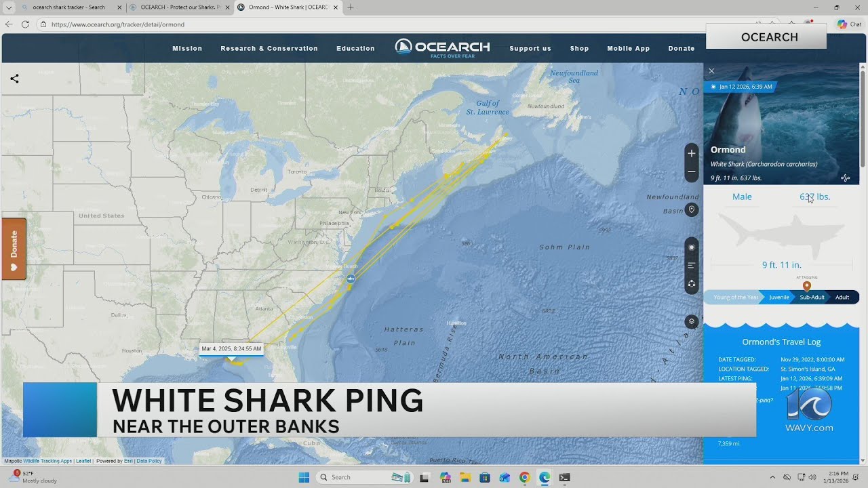
Task: Click the squiggle track icon on shark photo
Action: coord(845,178)
